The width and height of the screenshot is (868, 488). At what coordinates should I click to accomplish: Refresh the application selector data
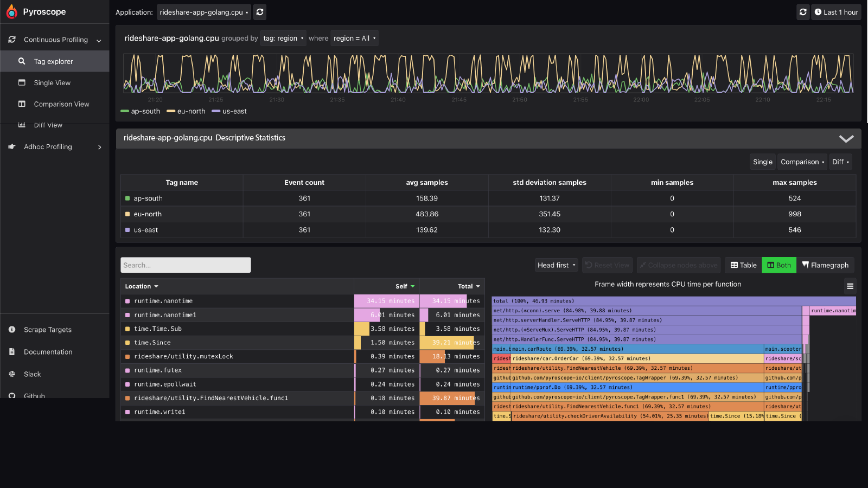tap(259, 11)
